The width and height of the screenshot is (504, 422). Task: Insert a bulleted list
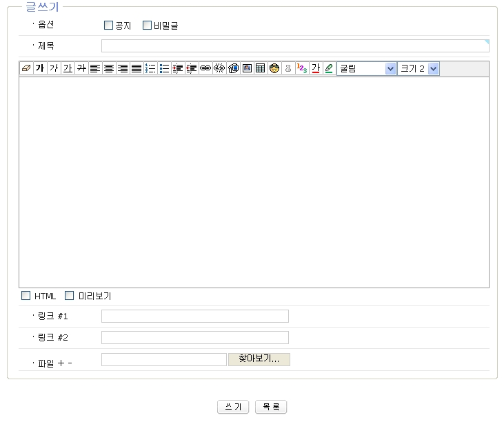(164, 68)
